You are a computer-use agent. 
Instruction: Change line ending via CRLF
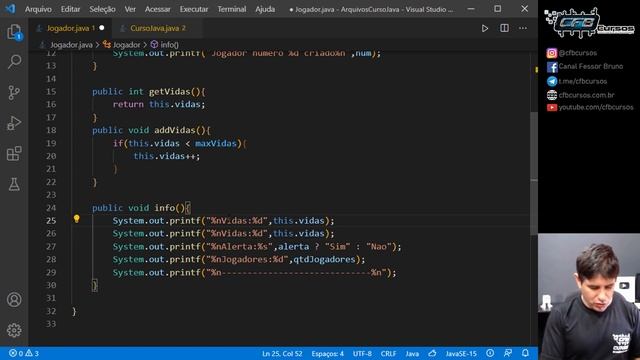click(388, 353)
